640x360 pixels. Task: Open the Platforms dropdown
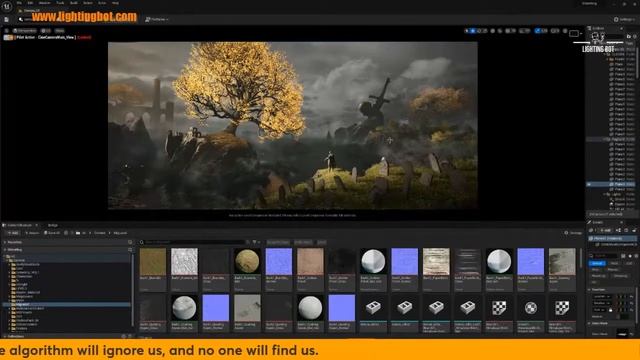(157, 19)
